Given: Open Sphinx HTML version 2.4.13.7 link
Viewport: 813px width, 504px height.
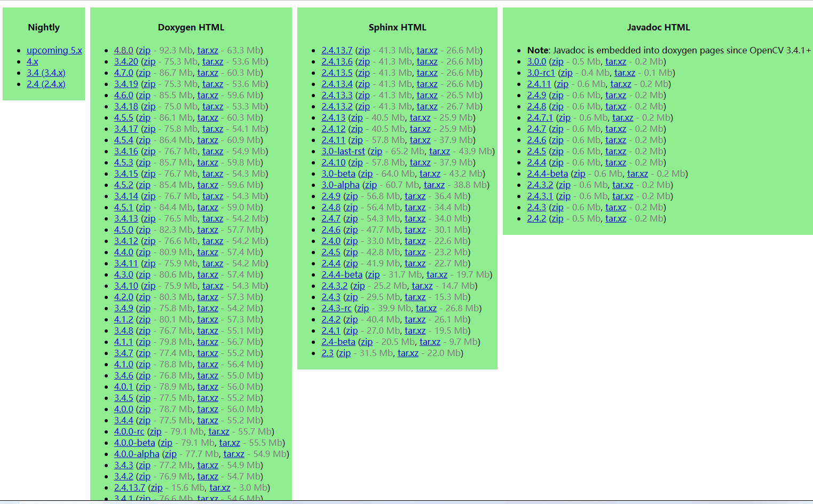Looking at the screenshot, I should [337, 50].
